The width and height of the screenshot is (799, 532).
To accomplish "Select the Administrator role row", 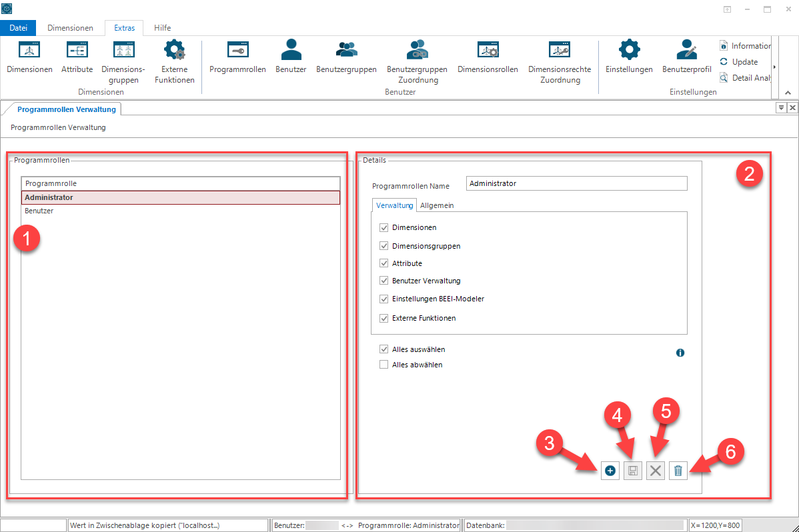I will tap(180, 197).
